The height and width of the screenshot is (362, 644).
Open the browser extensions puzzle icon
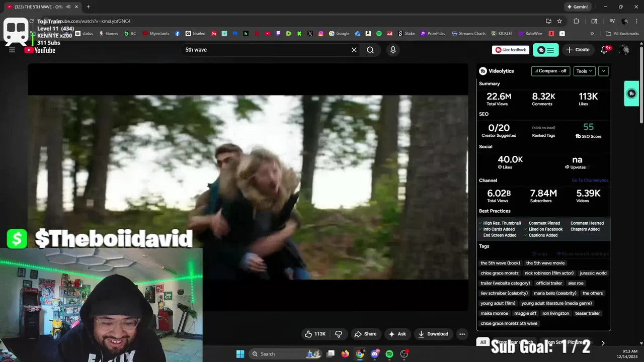click(x=577, y=21)
